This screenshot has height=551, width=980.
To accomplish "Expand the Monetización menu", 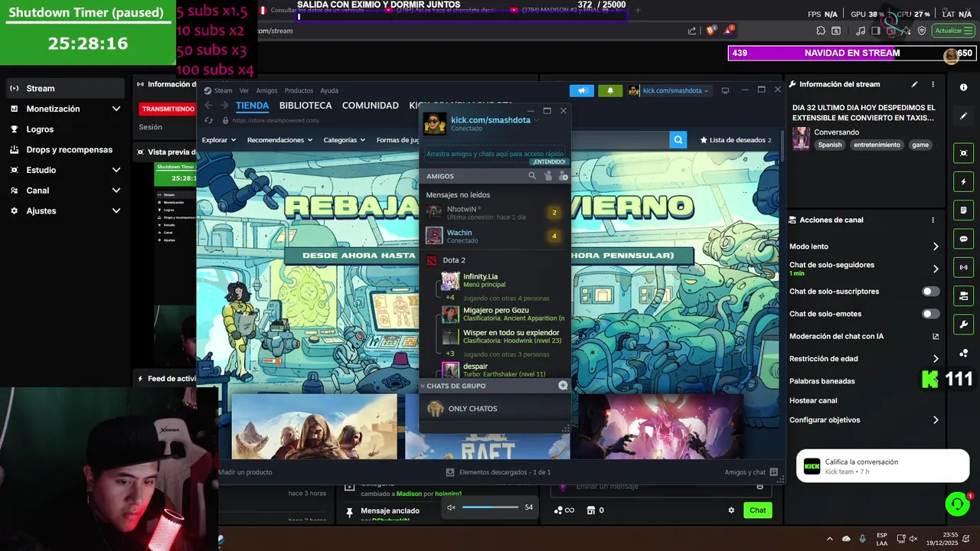I will (65, 109).
